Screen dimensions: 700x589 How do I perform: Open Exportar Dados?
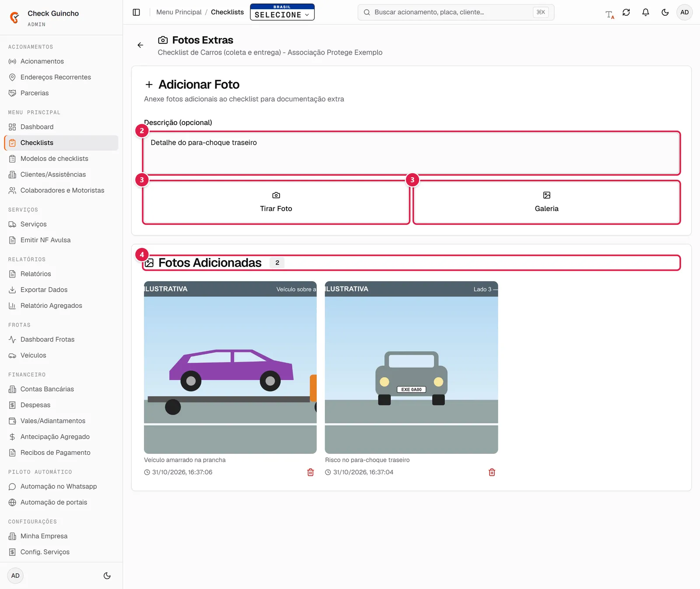61,289
